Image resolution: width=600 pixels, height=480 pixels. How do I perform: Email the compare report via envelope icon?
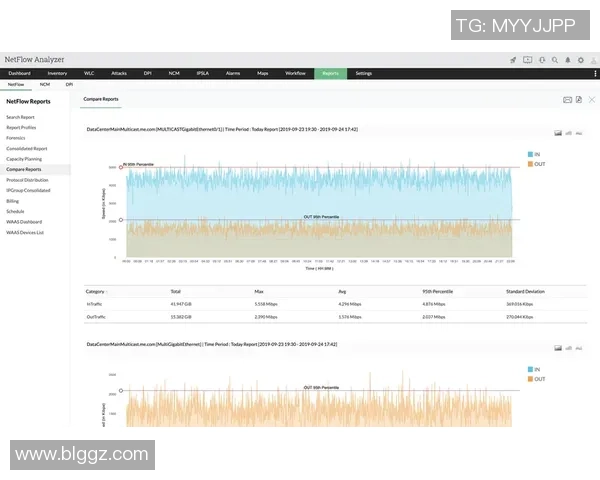point(567,100)
